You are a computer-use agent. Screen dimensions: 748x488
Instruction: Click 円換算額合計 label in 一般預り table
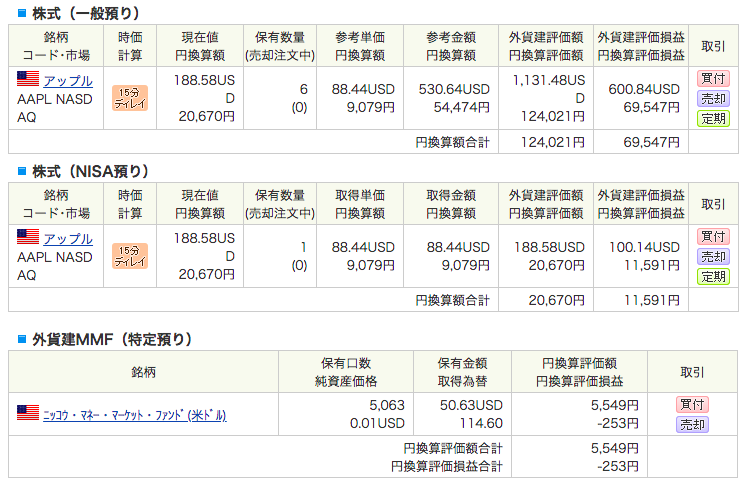pyautogui.click(x=452, y=142)
